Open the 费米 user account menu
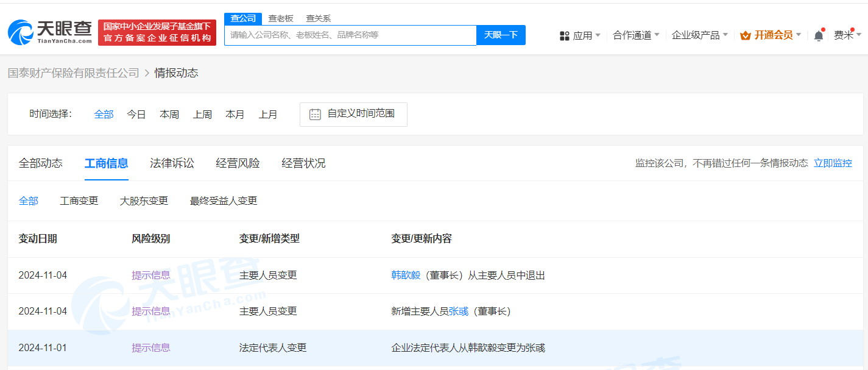868x370 pixels. click(847, 35)
